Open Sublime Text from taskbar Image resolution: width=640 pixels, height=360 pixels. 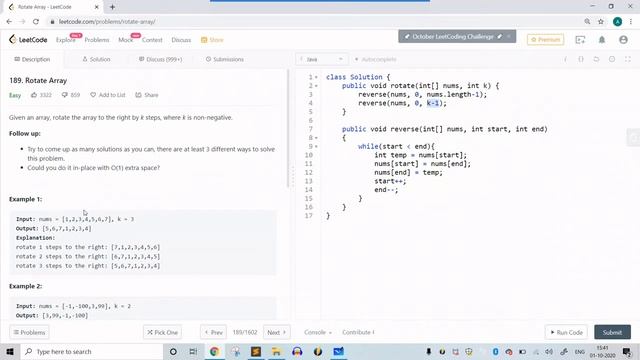pos(256,351)
